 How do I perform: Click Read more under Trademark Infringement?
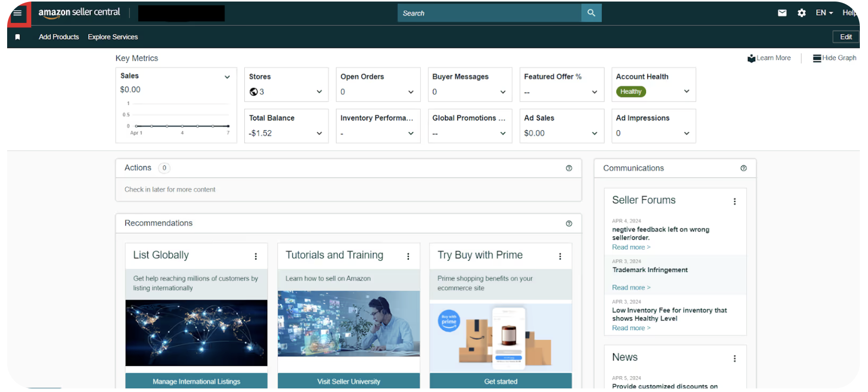631,287
